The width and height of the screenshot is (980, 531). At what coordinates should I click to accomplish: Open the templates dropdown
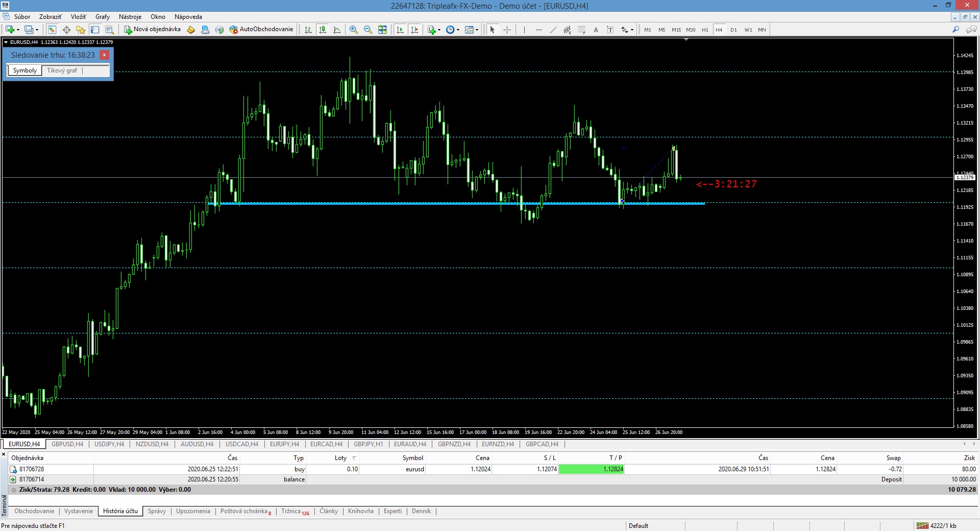coord(472,30)
